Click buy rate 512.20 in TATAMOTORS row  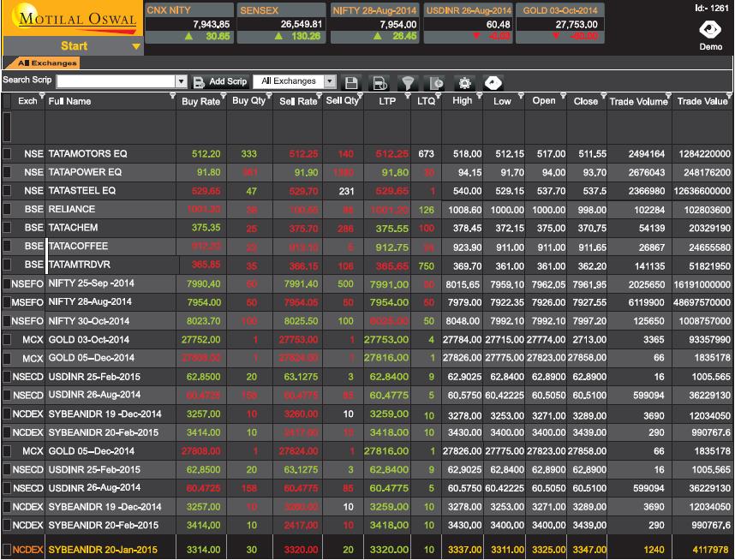(x=206, y=154)
